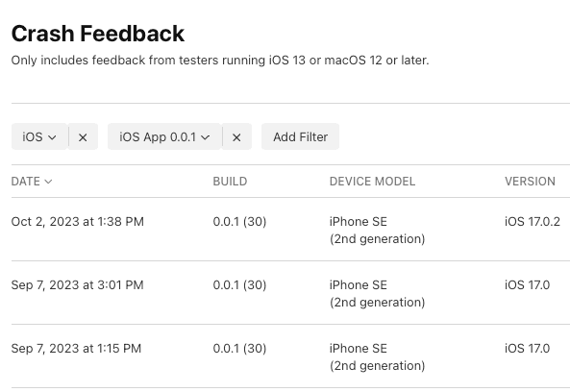This screenshot has height=392, width=570.
Task: Click the chevron icon beside iOS filter
Action: click(52, 137)
